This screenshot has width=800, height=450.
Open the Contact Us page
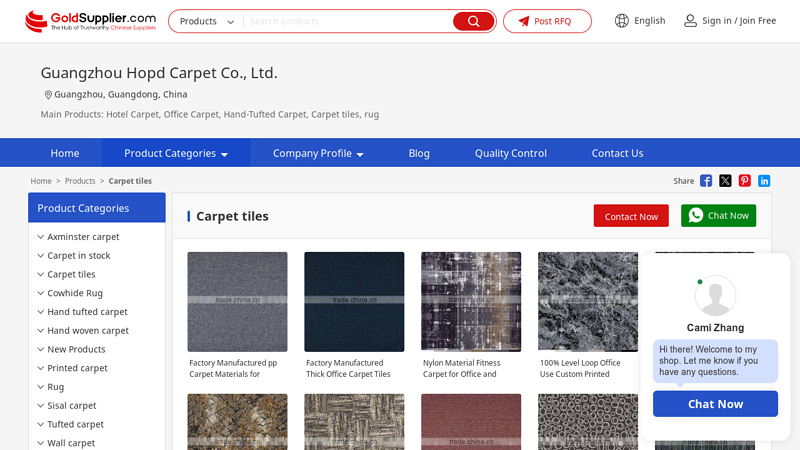(x=617, y=153)
